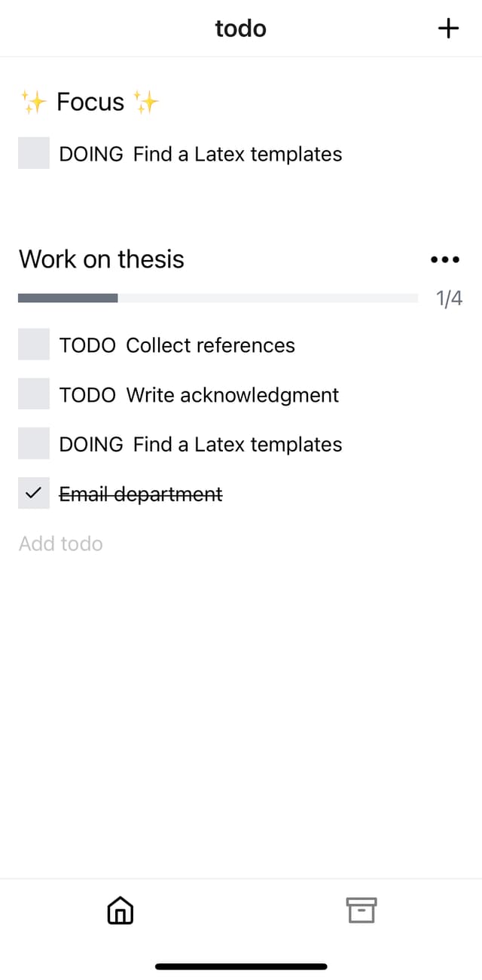482x980 pixels.
Task: Tap the plus icon to add list
Action: [x=448, y=29]
